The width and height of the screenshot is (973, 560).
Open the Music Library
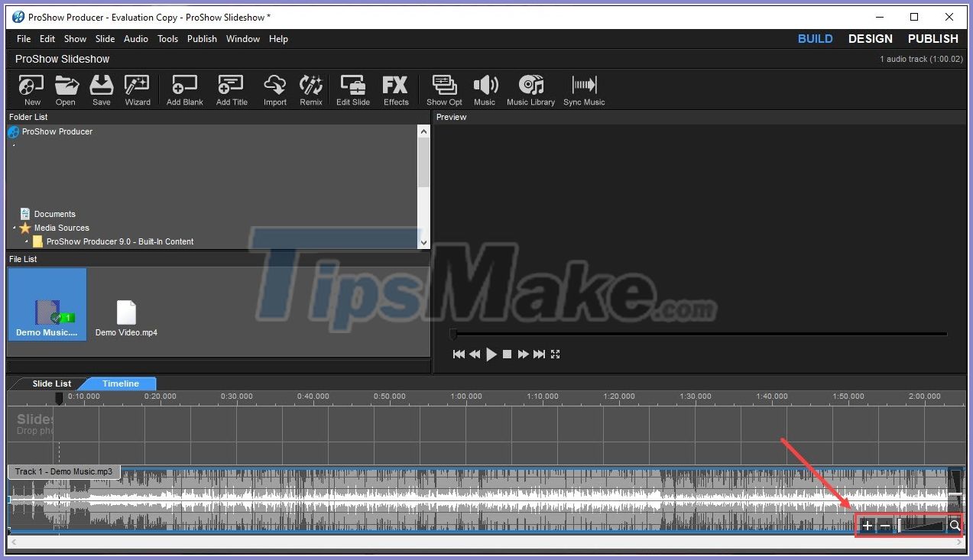click(x=530, y=89)
